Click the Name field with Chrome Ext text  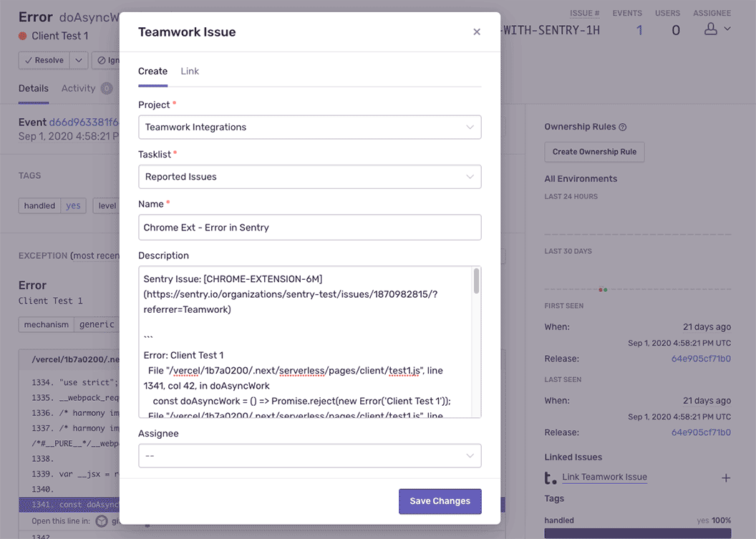309,227
